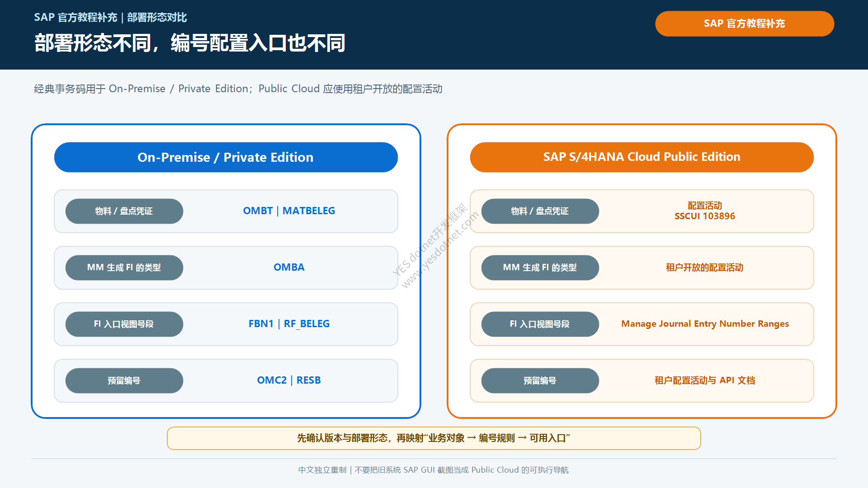Select the 'On-Premise / Private Edition' header pill

coord(226,157)
